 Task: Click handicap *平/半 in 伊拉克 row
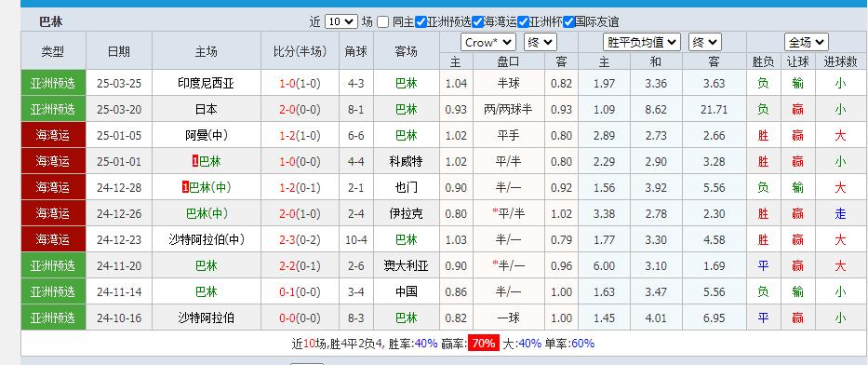click(x=508, y=214)
